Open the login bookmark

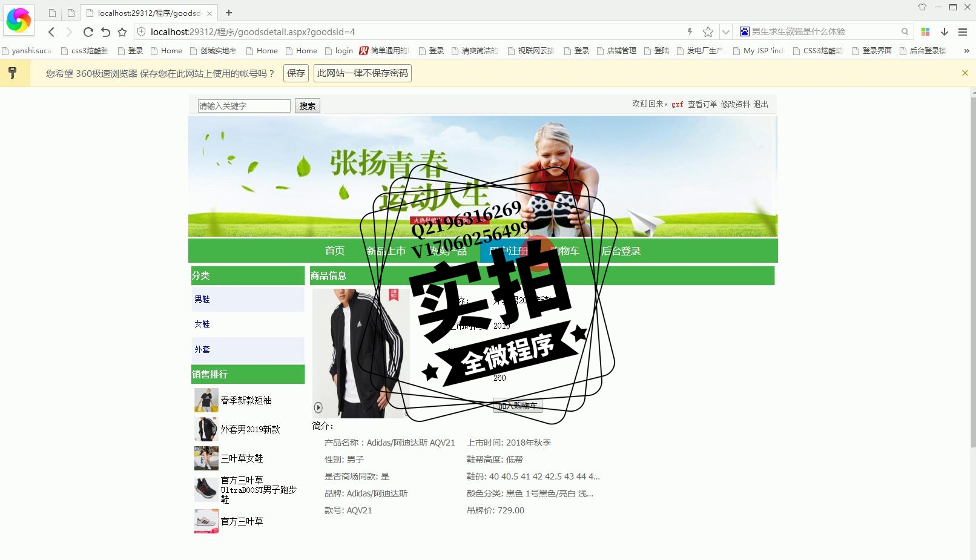(x=339, y=51)
